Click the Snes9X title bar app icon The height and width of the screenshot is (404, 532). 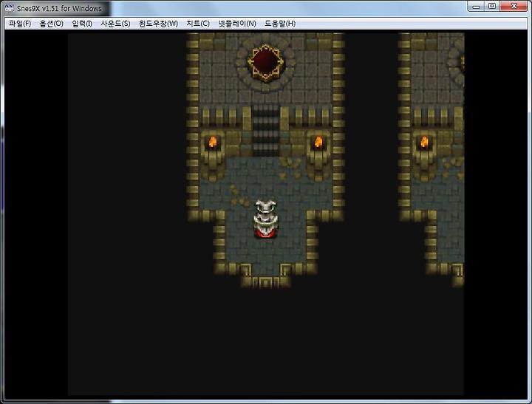pyautogui.click(x=10, y=8)
